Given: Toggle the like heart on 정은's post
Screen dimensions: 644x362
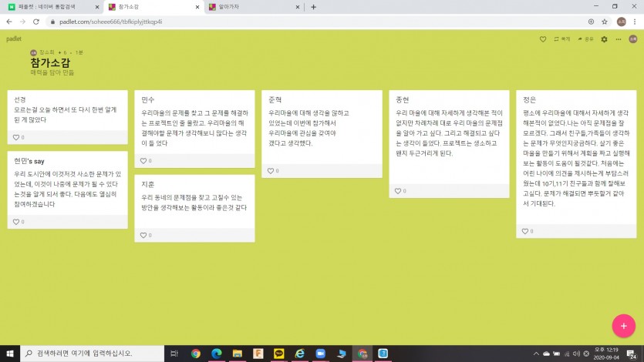Looking at the screenshot, I should 525,230.
